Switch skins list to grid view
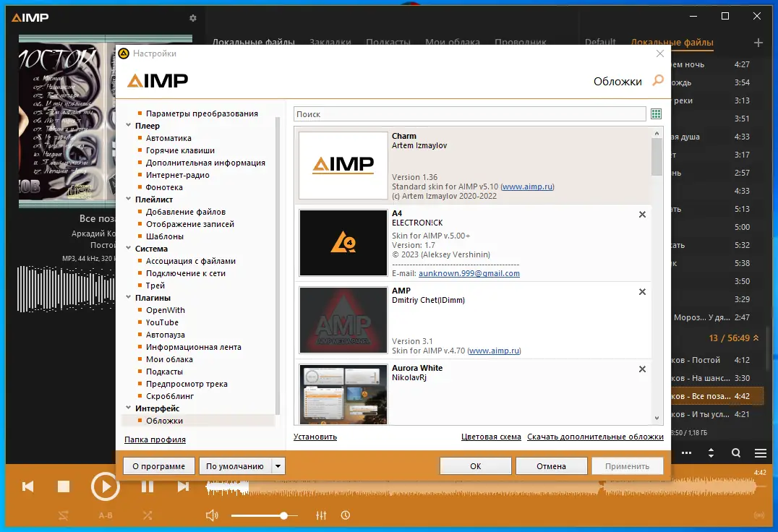This screenshot has height=532, width=778. click(656, 114)
